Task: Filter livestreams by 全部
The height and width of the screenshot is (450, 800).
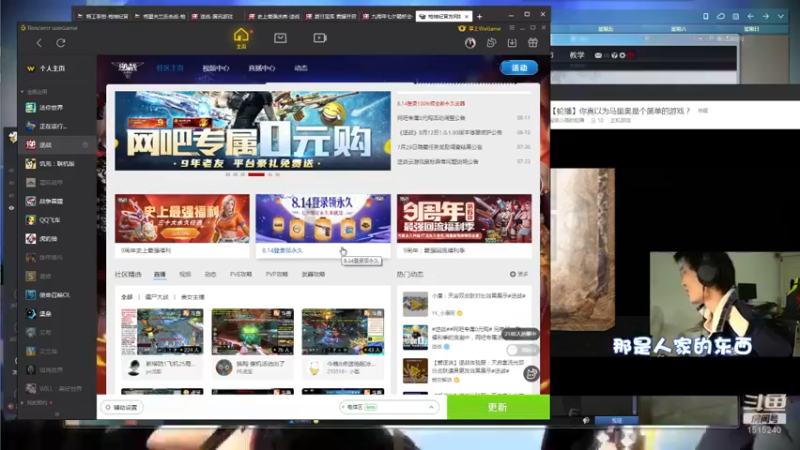Action: click(127, 297)
